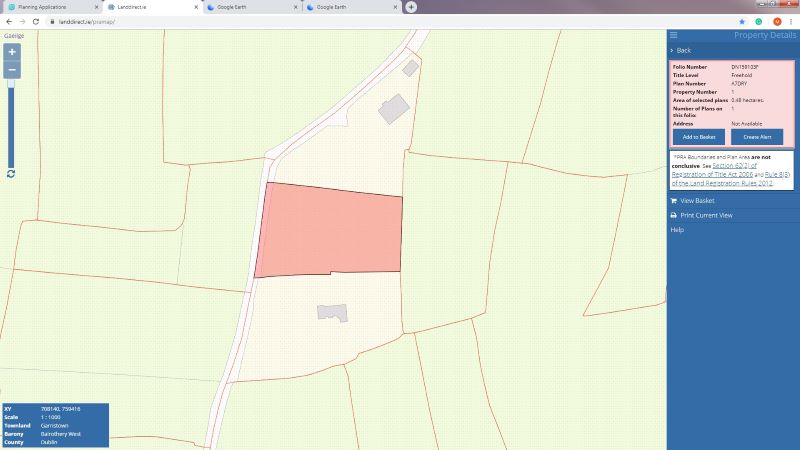Open the green extension icon
The image size is (800, 450).
tap(759, 21)
